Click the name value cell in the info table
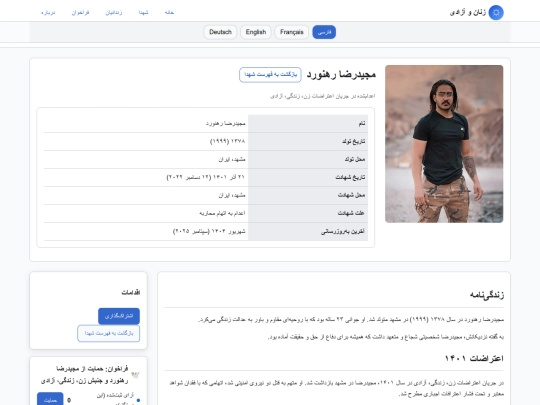Image resolution: width=540 pixels, height=405 pixels. pos(146,123)
